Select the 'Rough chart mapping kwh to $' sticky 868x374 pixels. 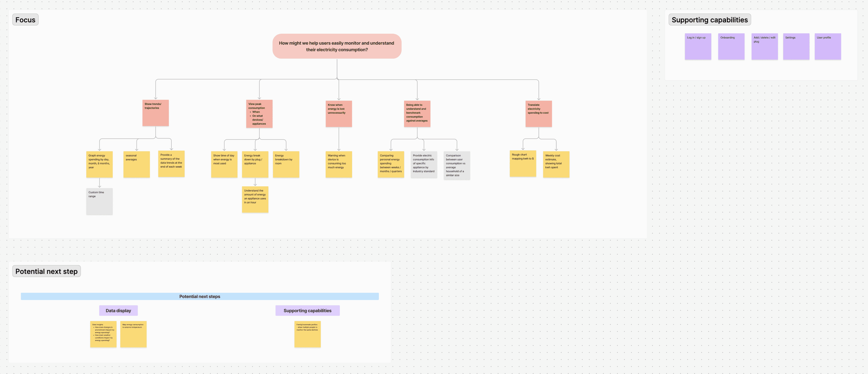(523, 163)
